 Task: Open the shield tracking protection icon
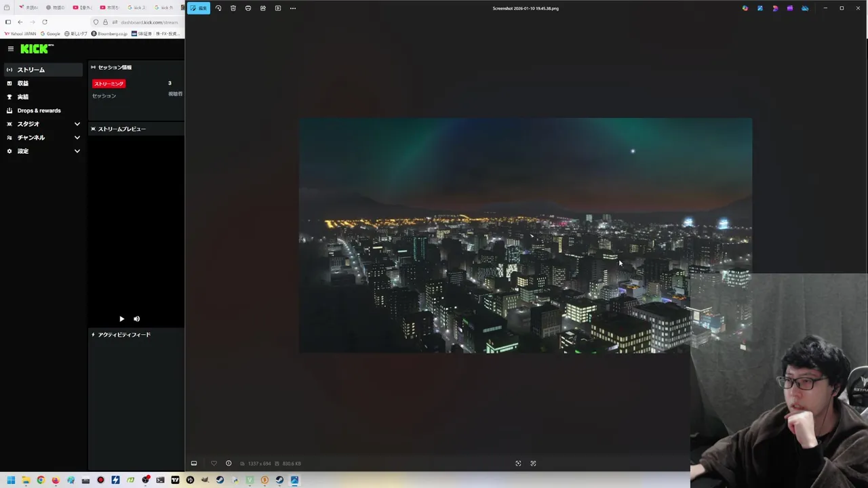coord(96,22)
